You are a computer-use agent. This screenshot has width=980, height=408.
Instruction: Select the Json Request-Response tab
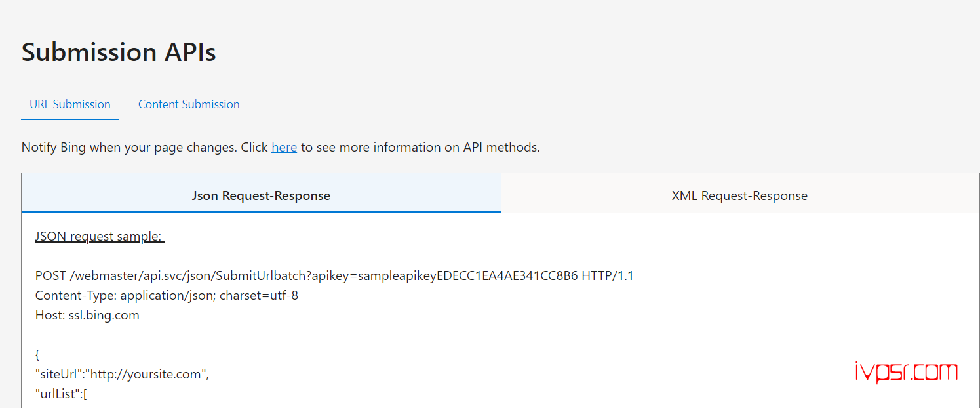coord(261,195)
